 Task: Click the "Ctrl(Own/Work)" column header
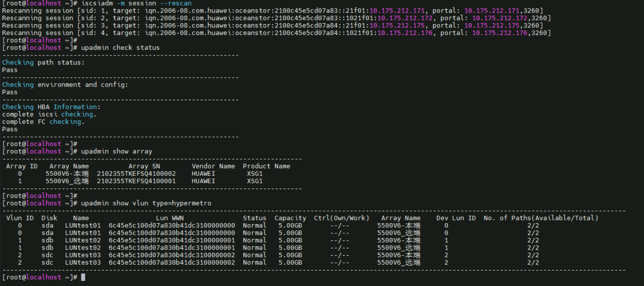coord(341,218)
